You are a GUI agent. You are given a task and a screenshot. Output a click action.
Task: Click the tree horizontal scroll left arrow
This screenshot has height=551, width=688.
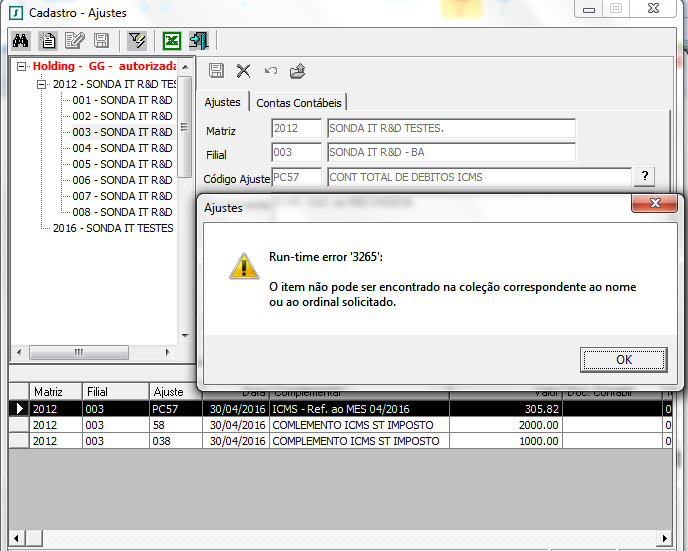click(x=18, y=352)
